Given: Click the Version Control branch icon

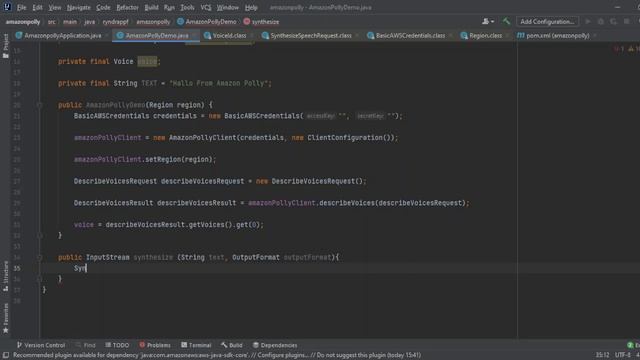Looking at the screenshot, I should pyautogui.click(x=19, y=345).
